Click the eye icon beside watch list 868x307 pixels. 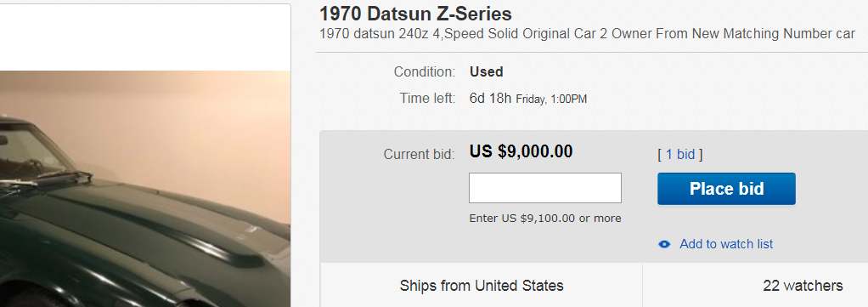click(664, 244)
